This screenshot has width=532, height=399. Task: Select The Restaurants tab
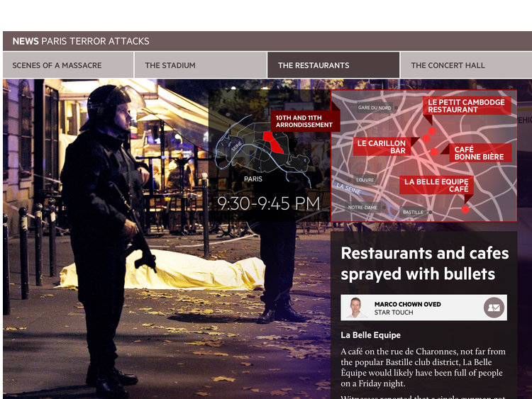coord(333,65)
